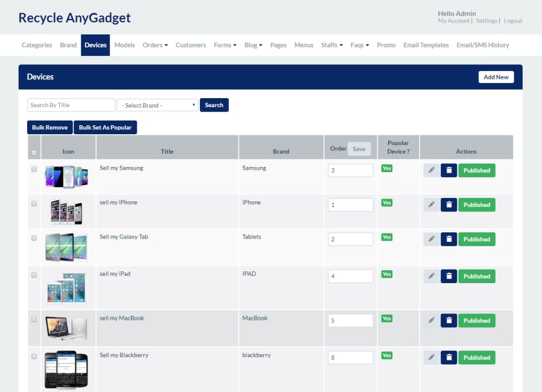Click the trash icon on the Blackberry row

click(449, 357)
